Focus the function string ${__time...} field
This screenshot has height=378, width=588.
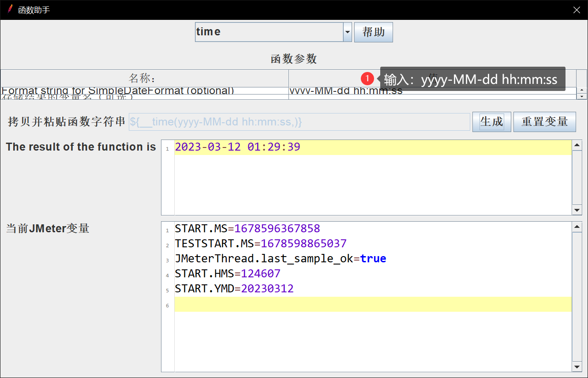pos(299,122)
